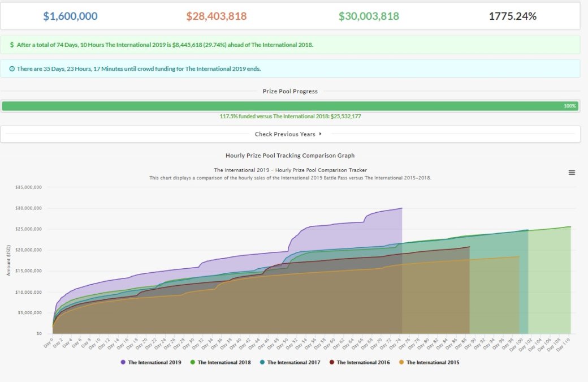The width and height of the screenshot is (588, 382).
Task: Expand the Check Previous Years section
Action: (290, 134)
